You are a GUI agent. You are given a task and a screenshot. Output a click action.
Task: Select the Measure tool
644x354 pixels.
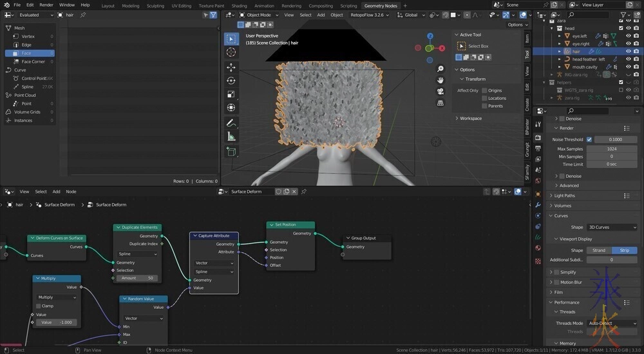click(231, 136)
